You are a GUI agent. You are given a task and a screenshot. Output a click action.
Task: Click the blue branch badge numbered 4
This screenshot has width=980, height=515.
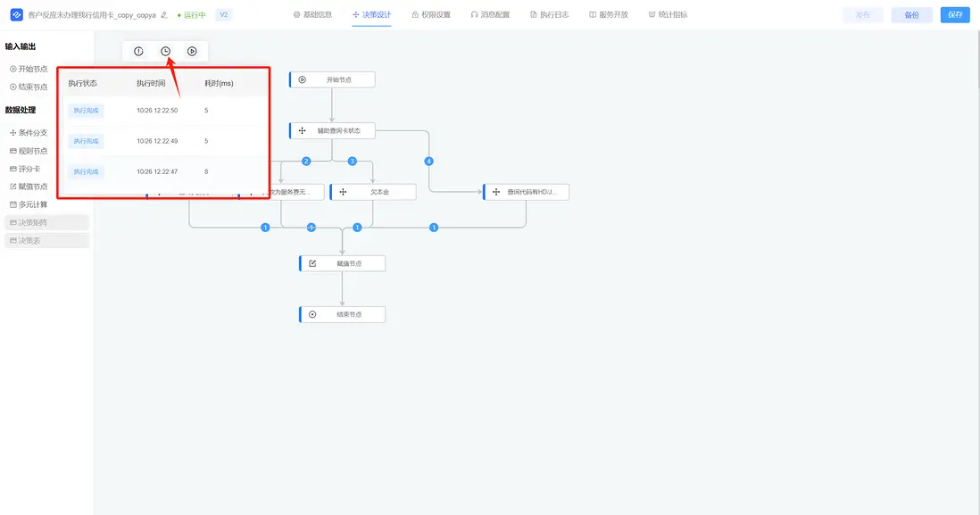pyautogui.click(x=429, y=162)
